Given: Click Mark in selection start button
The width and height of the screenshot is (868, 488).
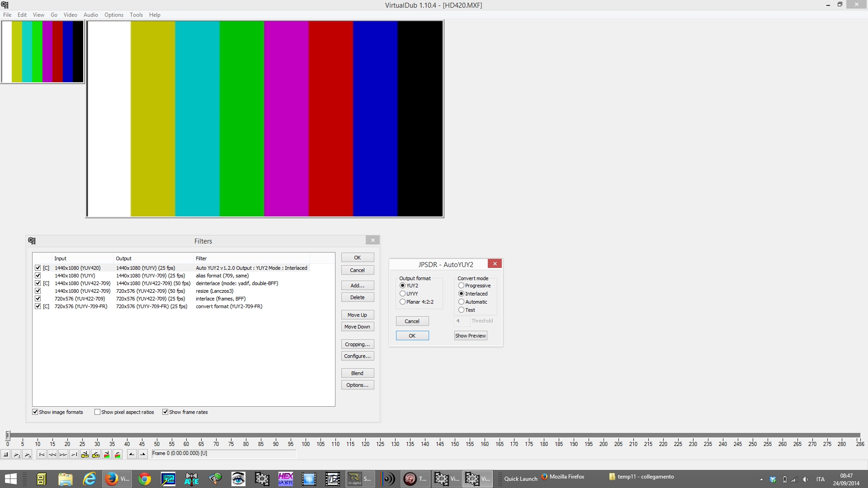Looking at the screenshot, I should click(132, 455).
